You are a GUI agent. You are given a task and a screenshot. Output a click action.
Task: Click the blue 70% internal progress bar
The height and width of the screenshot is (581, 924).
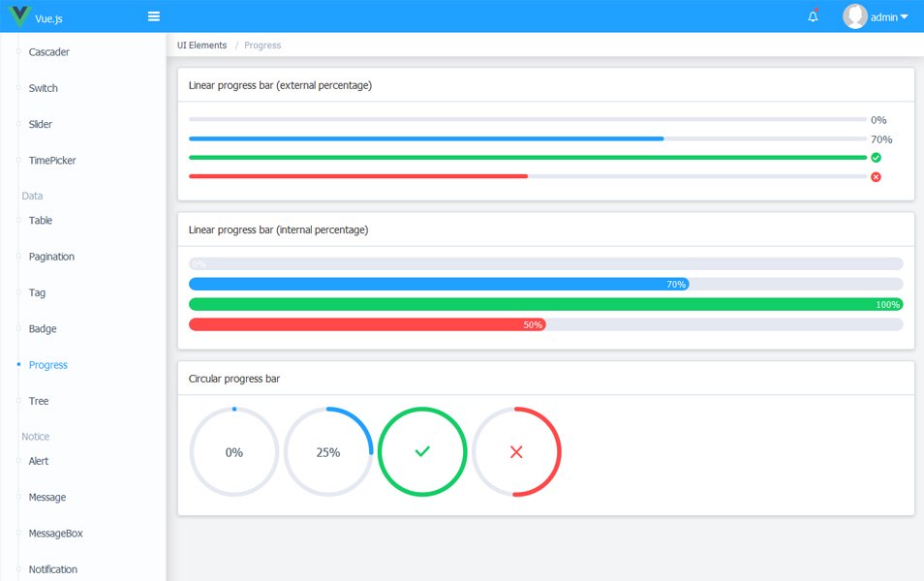438,284
